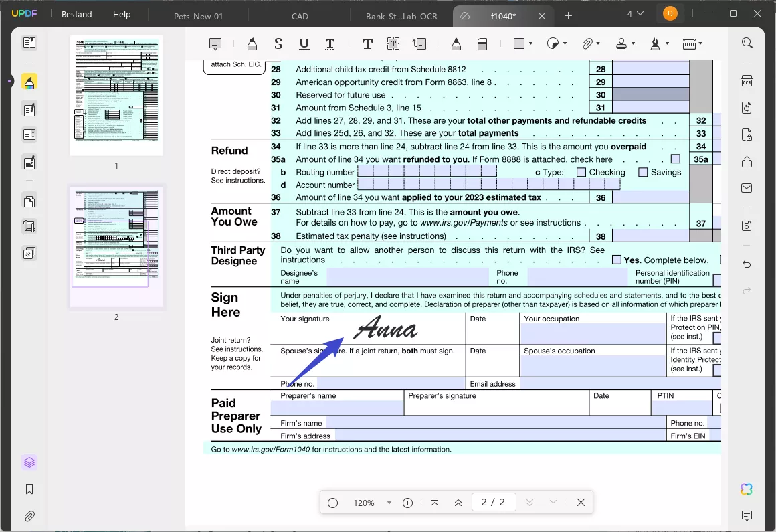
Task: Open the search magnifier icon
Action: (x=747, y=43)
